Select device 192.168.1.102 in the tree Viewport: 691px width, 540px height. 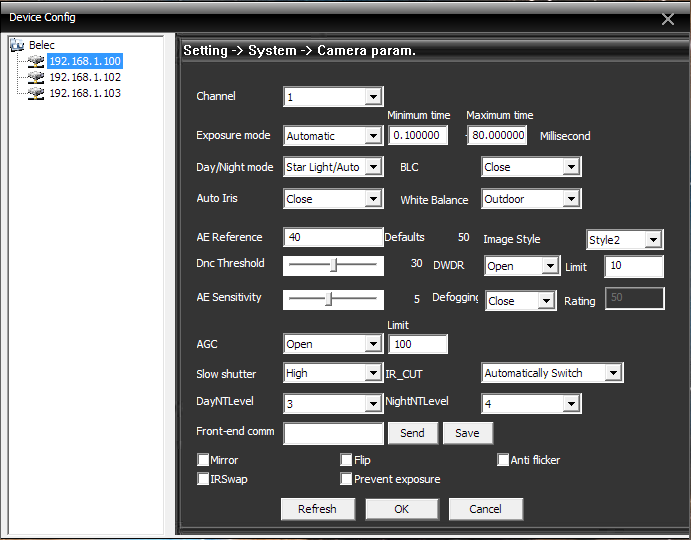85,77
